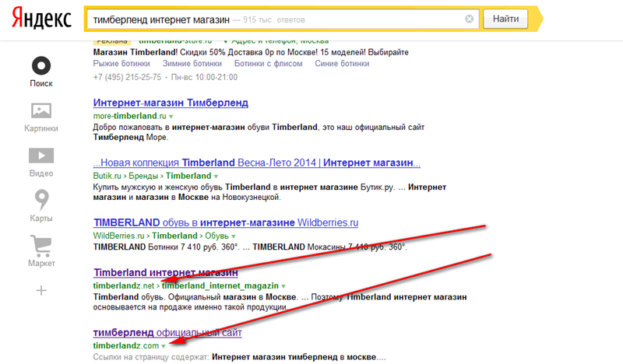This screenshot has height=364, width=623.
Task: Click the Добро пожаловать в интернет-магазин snippet
Action: (259, 132)
